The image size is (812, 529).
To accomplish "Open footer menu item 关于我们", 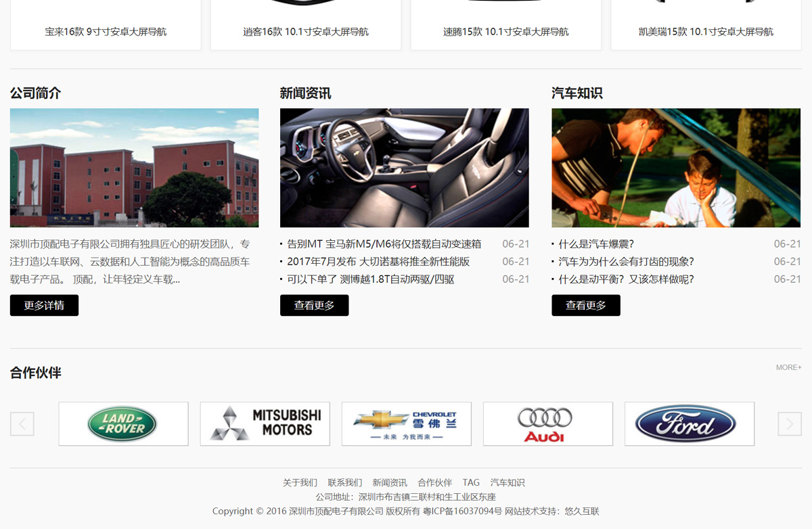I will coord(300,483).
